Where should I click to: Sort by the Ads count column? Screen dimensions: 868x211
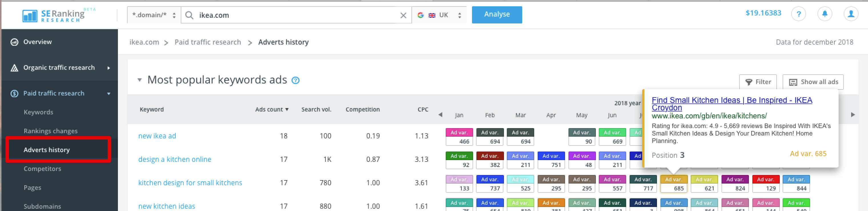[272, 110]
